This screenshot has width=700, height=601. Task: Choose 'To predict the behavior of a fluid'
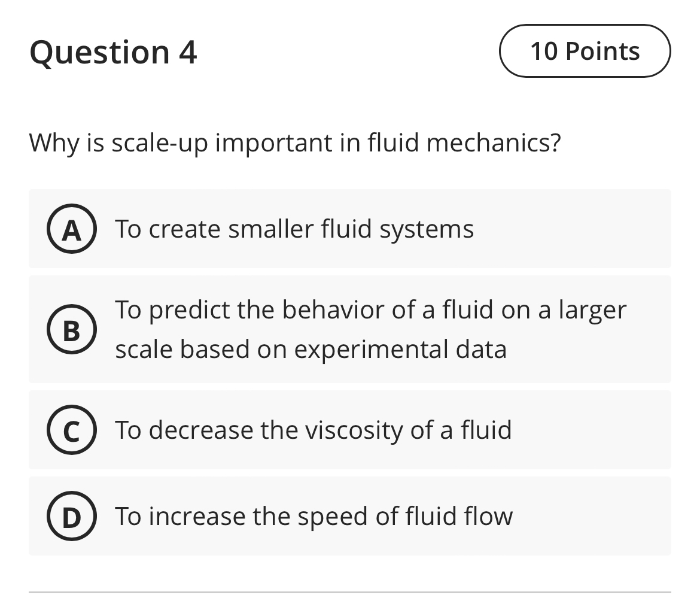coord(371,329)
